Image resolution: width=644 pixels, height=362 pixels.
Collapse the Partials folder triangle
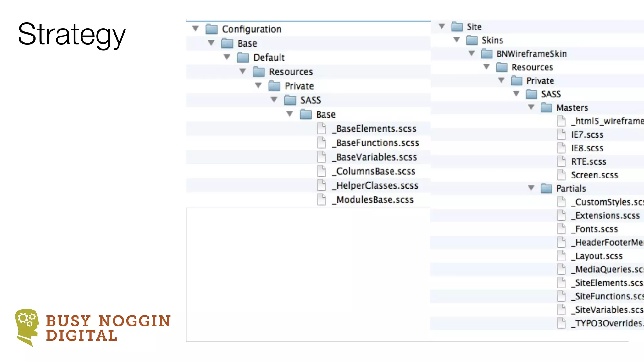(x=531, y=188)
